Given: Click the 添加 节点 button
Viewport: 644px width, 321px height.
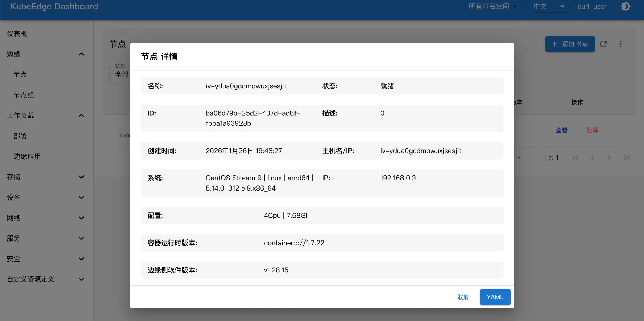Looking at the screenshot, I should click(x=570, y=44).
